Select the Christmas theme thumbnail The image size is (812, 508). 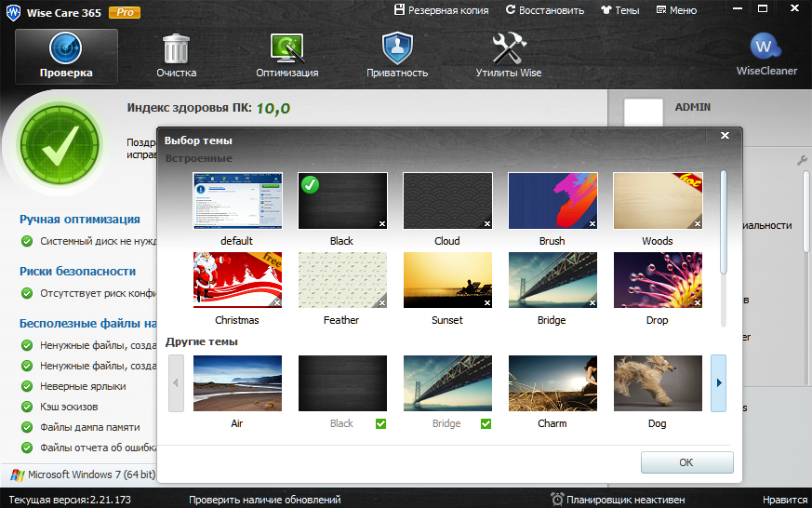[x=237, y=280]
